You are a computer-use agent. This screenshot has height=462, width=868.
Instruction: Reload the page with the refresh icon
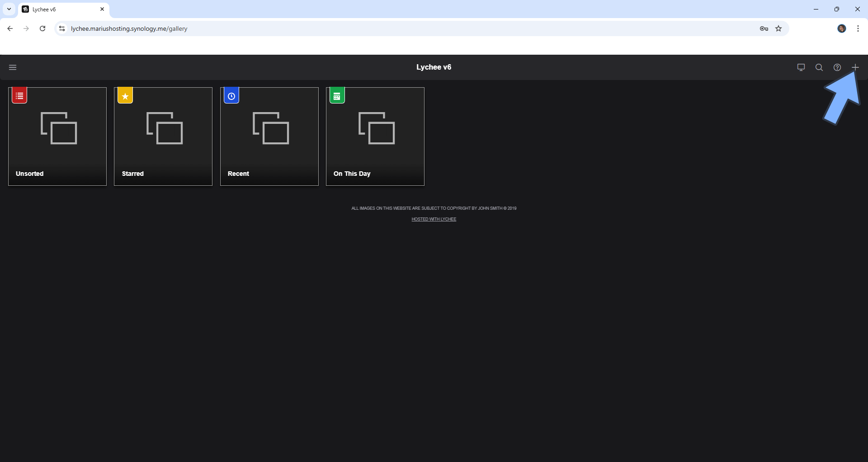click(42, 28)
